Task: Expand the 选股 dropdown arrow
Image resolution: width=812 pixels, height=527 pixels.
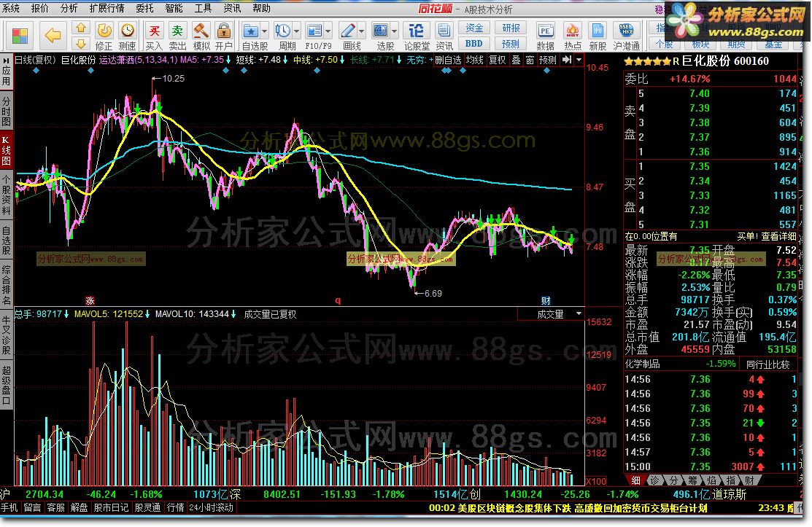Action: point(394,31)
